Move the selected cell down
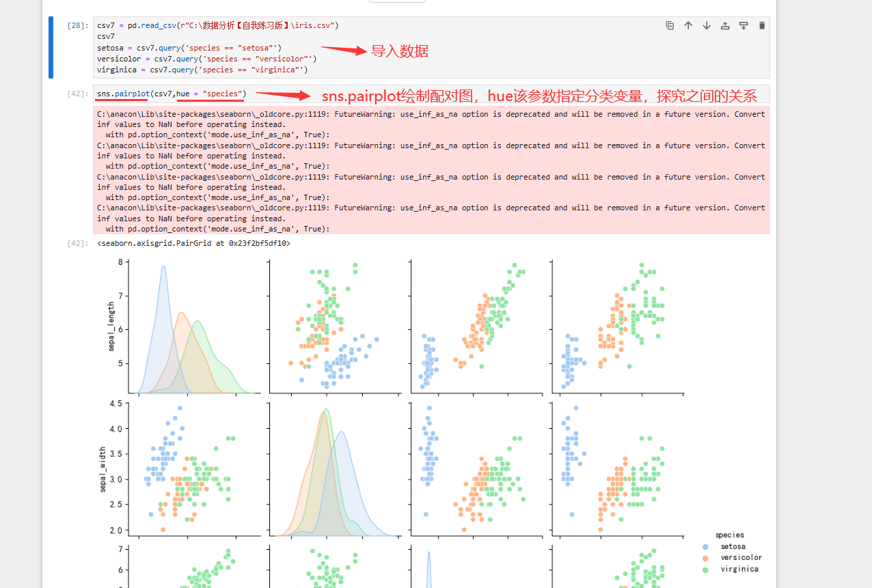The image size is (872, 588). (707, 25)
